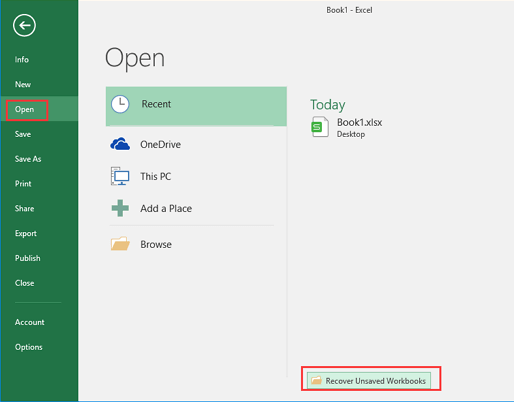Click the back arrow circle icon
Viewport: 515px width, 402px height.
(x=24, y=25)
